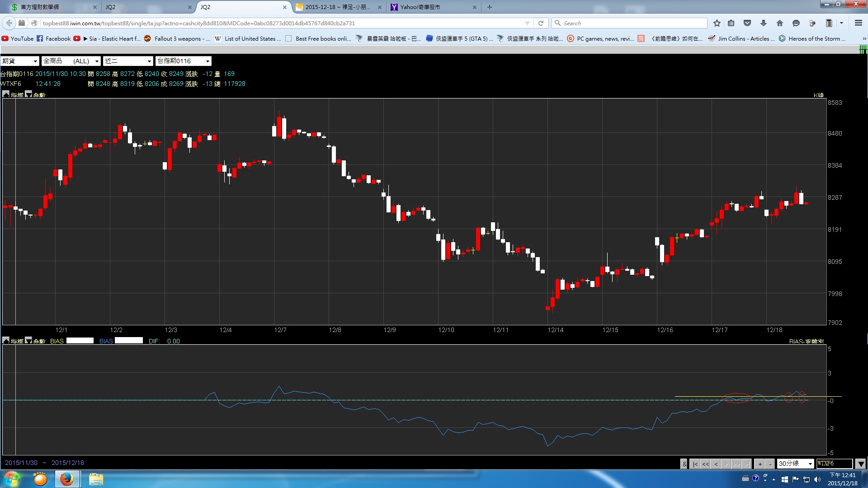Click the 2015/11/30 start date text
The height and width of the screenshot is (488, 868).
tap(21, 463)
